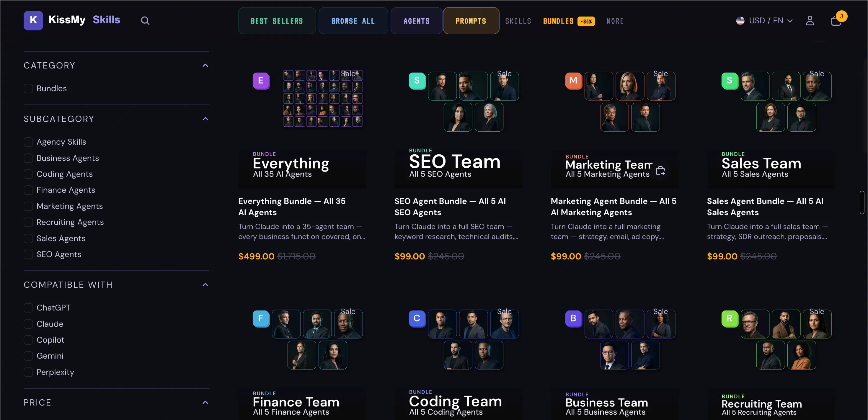Click the teal S badge on SEO Team
868x420 pixels.
point(417,81)
